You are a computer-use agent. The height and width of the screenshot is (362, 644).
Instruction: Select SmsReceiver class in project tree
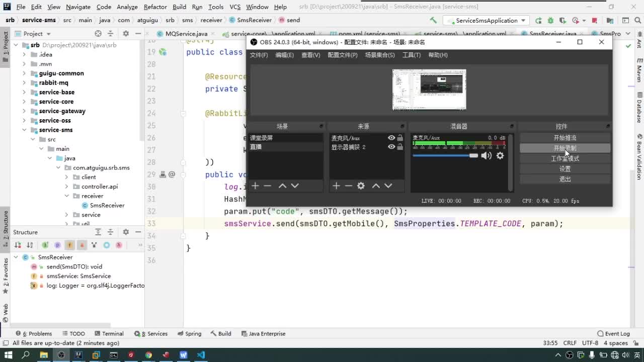click(x=103, y=205)
